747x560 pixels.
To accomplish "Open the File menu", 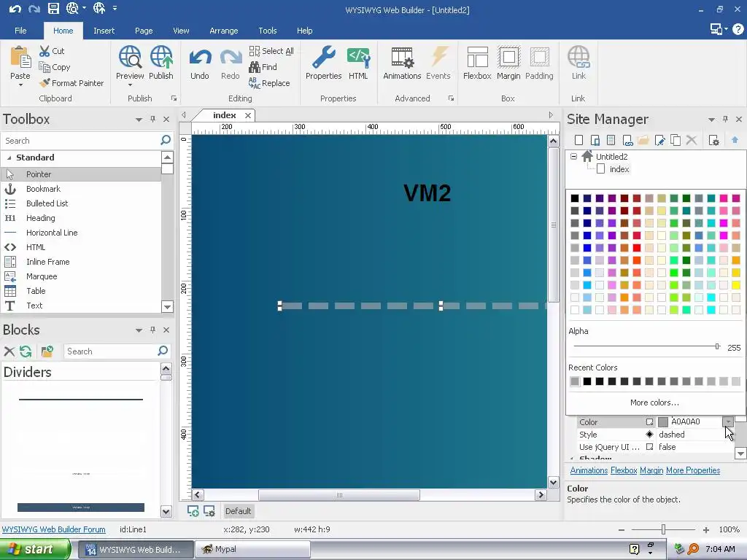I will 20,31.
